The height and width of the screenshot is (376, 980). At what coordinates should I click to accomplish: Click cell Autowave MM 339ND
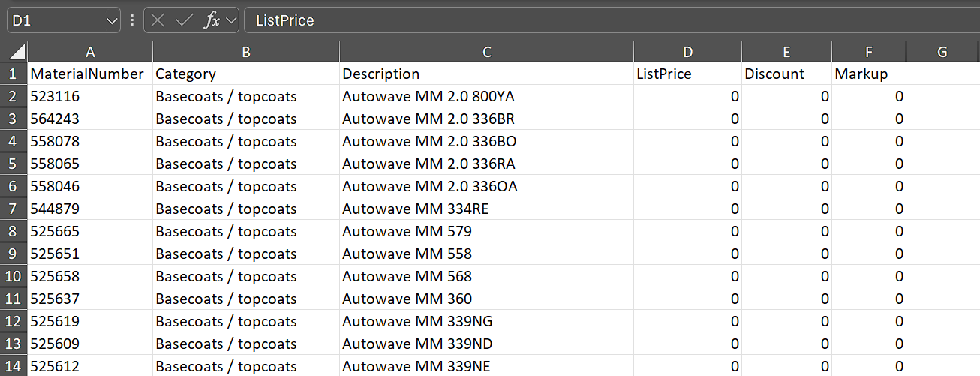[486, 344]
